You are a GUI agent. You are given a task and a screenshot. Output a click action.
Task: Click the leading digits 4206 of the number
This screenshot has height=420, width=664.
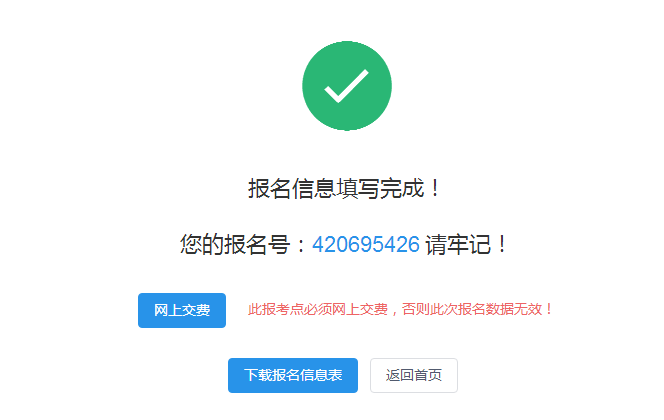point(336,244)
